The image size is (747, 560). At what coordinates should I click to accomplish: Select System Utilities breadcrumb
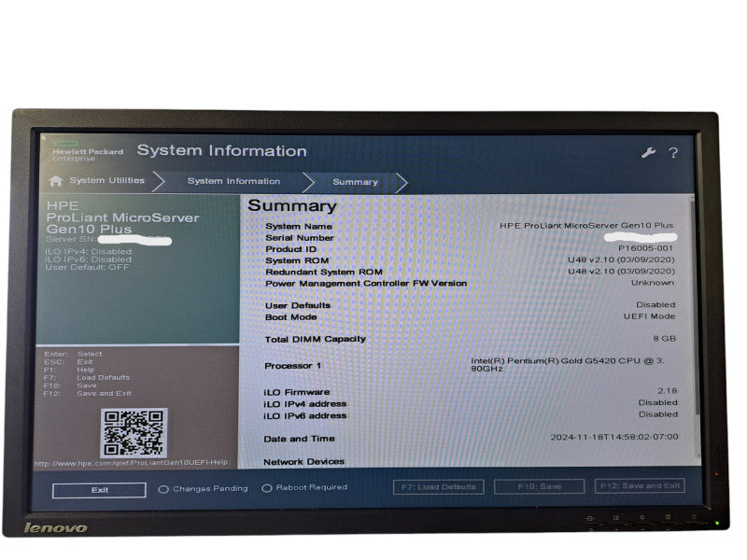point(107,180)
